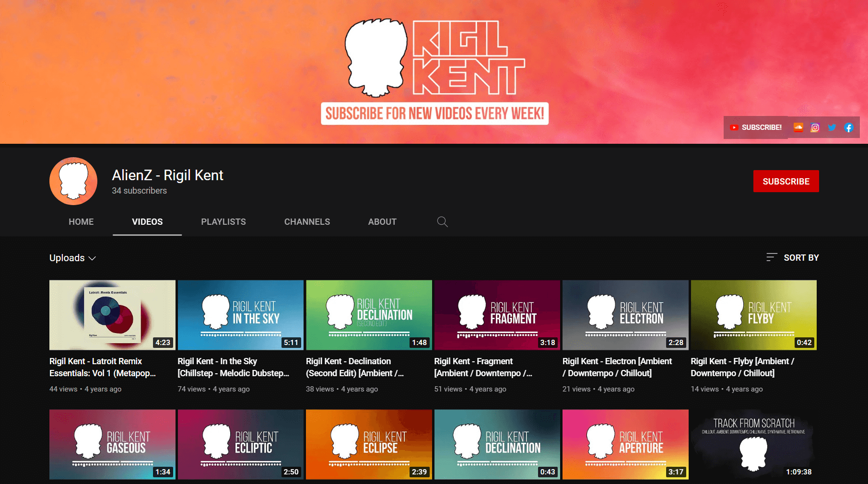Expand the Uploads dropdown

tap(73, 258)
